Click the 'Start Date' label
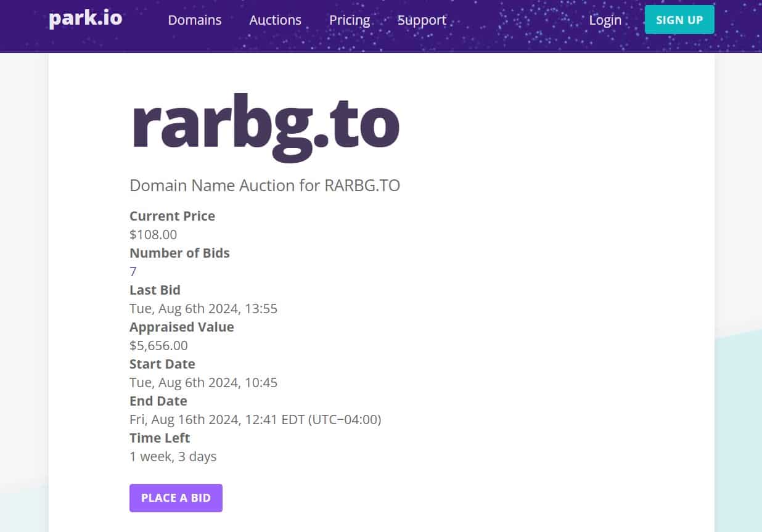 pos(162,364)
